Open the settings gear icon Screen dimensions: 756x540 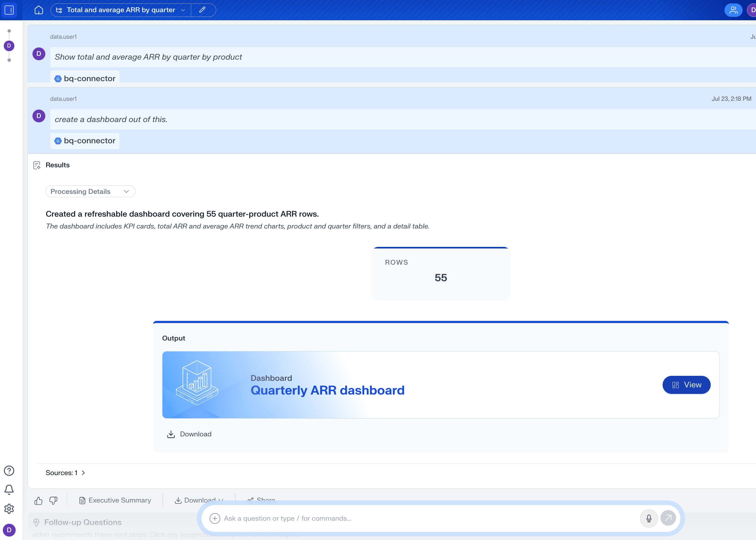pyautogui.click(x=9, y=509)
